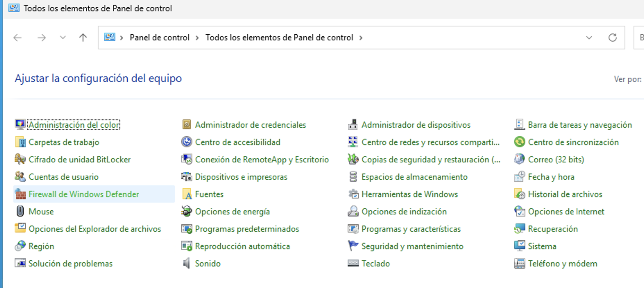644x288 pixels.
Task: Open the Teléfono y módem icon
Action: (x=520, y=264)
